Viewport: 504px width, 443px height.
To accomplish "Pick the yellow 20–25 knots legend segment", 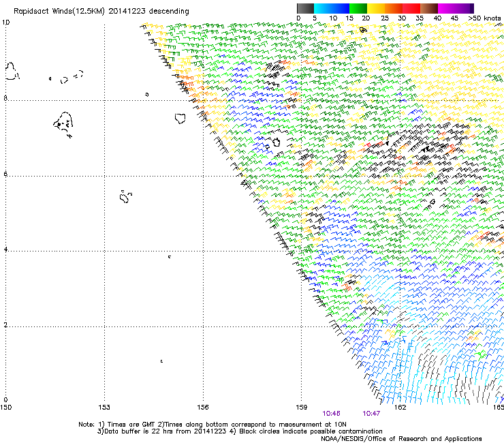I will (376, 8).
